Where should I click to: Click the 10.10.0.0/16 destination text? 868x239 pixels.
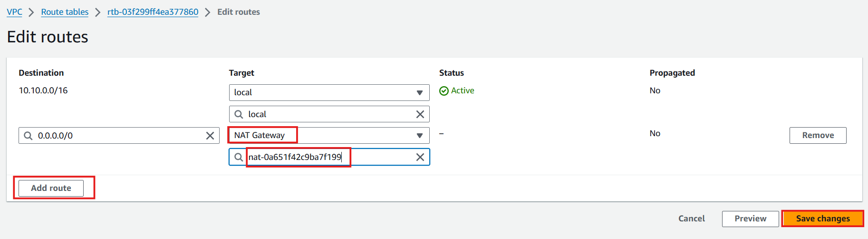point(43,90)
